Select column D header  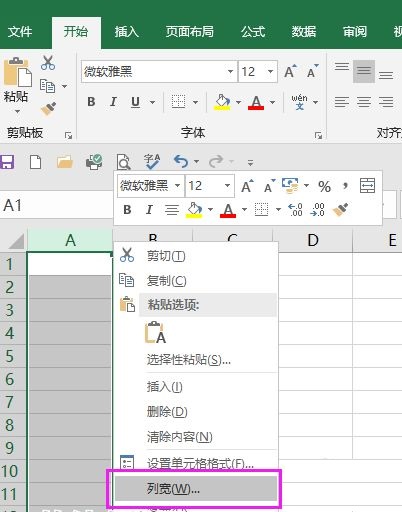[x=313, y=240]
